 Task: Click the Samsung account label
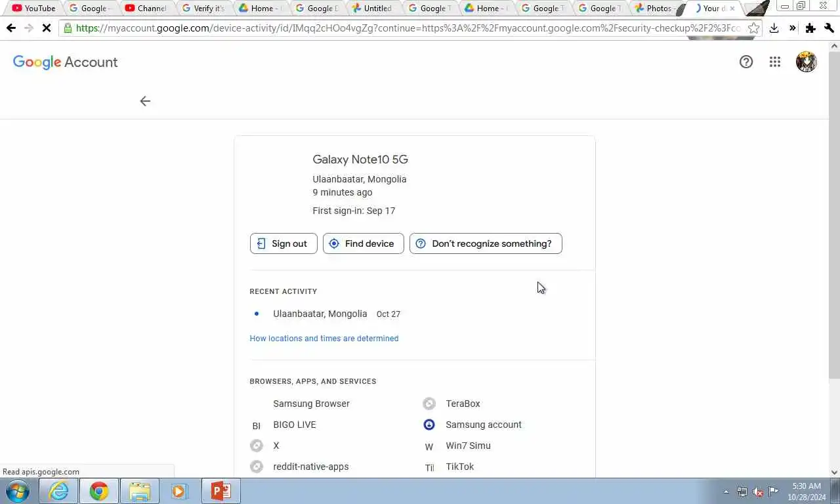pyautogui.click(x=484, y=425)
